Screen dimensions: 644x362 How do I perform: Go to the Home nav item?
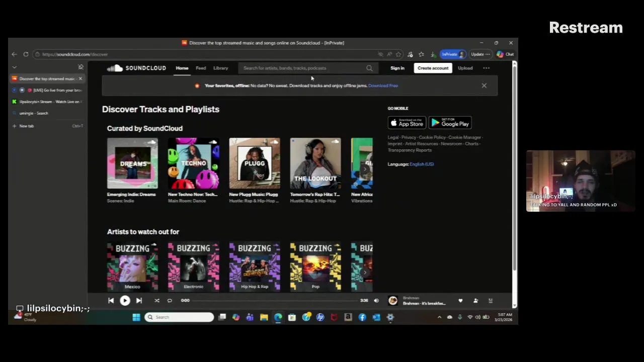(182, 68)
